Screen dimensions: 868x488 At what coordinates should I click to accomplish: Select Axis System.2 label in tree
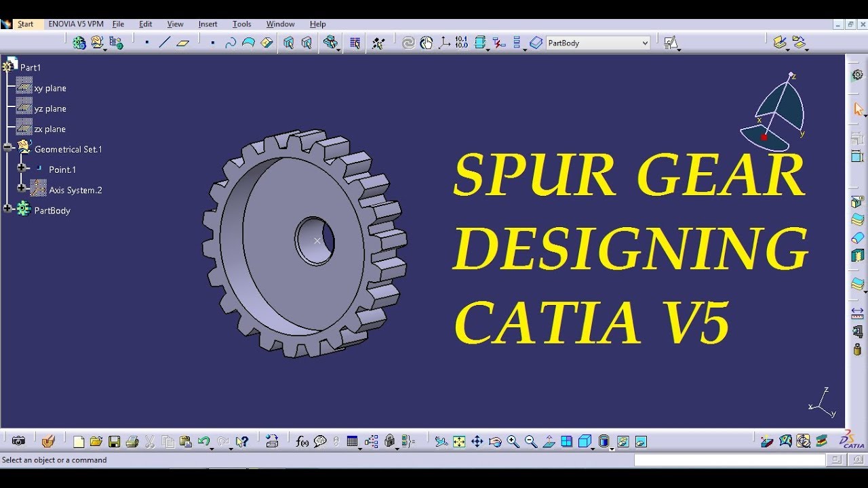[x=75, y=190]
